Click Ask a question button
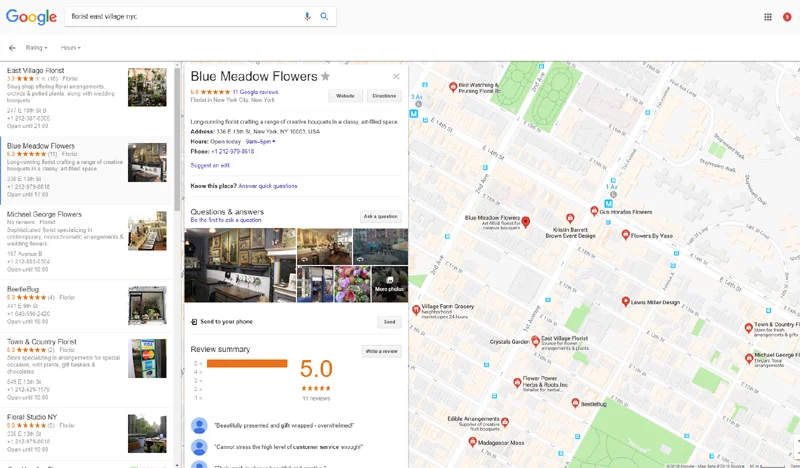800x468 pixels. (x=381, y=216)
